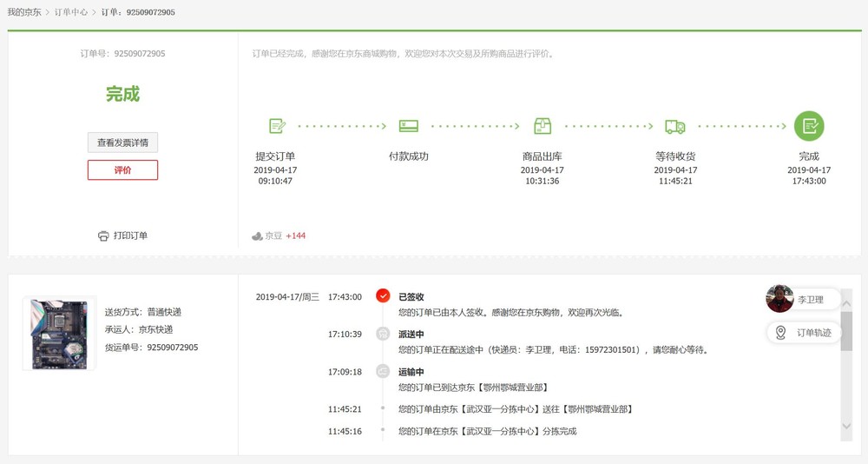Click the 等待收货 truck icon

[675, 126]
